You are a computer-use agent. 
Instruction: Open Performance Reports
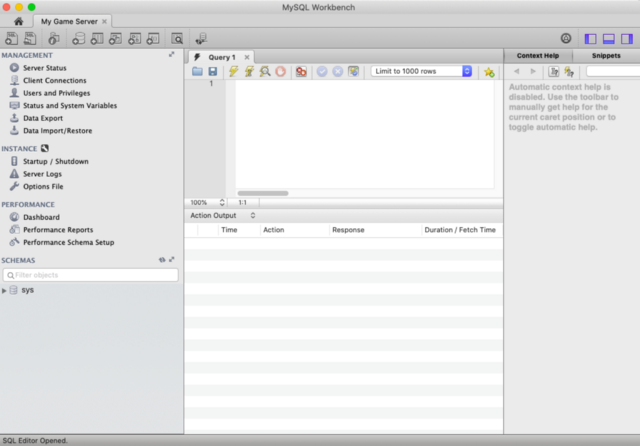[x=58, y=230]
